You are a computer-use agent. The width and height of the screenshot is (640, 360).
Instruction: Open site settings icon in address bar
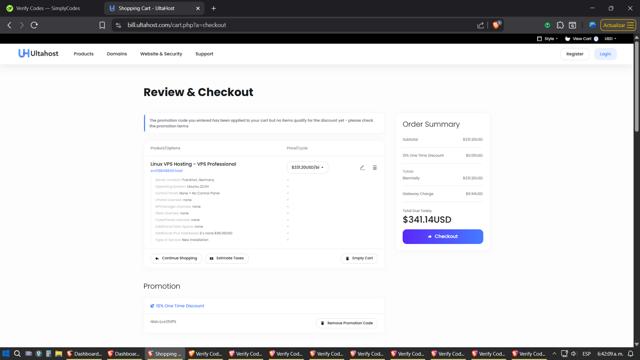(x=118, y=25)
